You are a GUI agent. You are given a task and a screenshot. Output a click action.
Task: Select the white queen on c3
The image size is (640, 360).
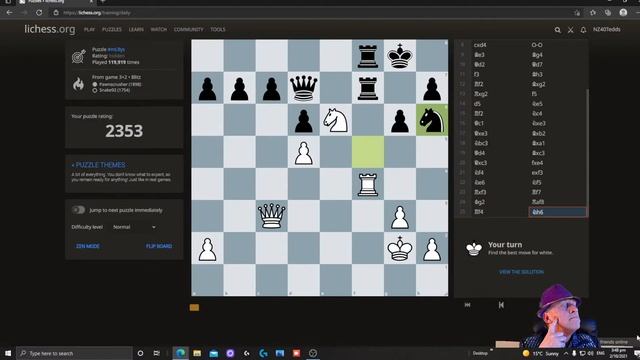click(271, 216)
